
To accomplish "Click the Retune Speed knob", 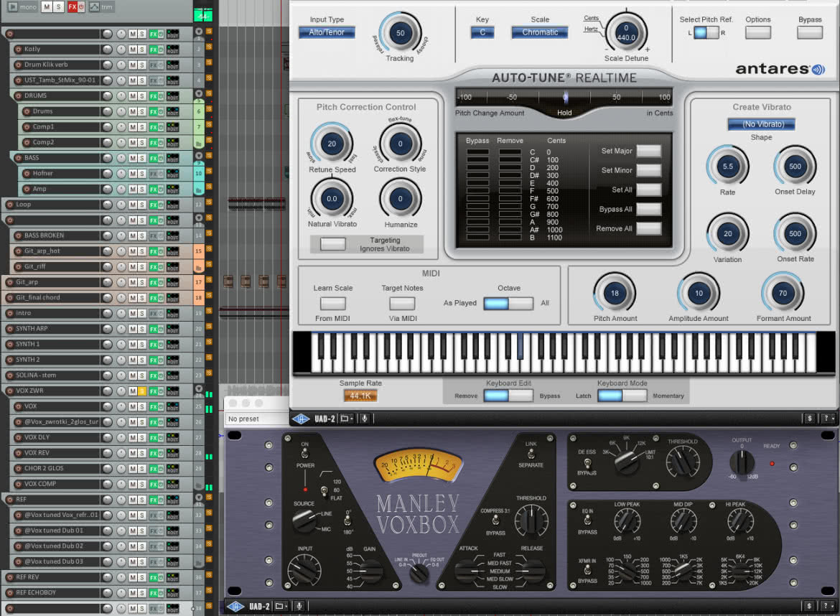I will (332, 144).
